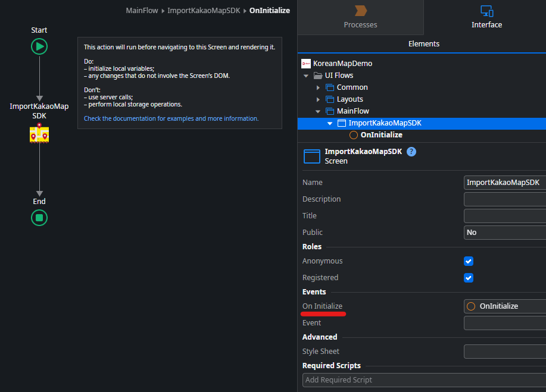The height and width of the screenshot is (392, 546).
Task: Click the Name input field
Action: [505, 183]
